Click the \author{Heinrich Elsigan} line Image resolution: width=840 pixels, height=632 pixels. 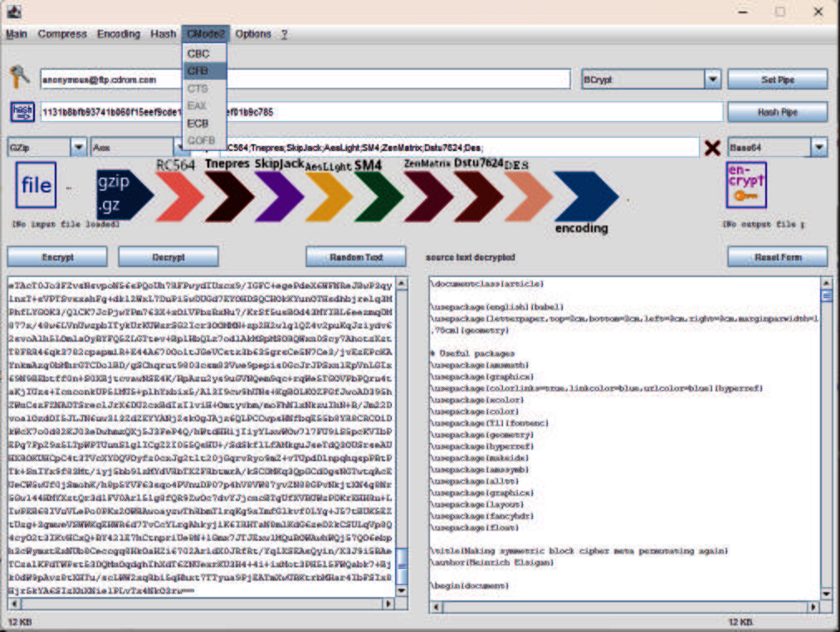pos(491,562)
